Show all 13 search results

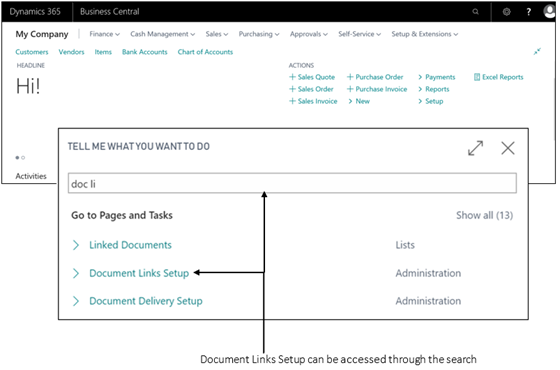coord(484,215)
